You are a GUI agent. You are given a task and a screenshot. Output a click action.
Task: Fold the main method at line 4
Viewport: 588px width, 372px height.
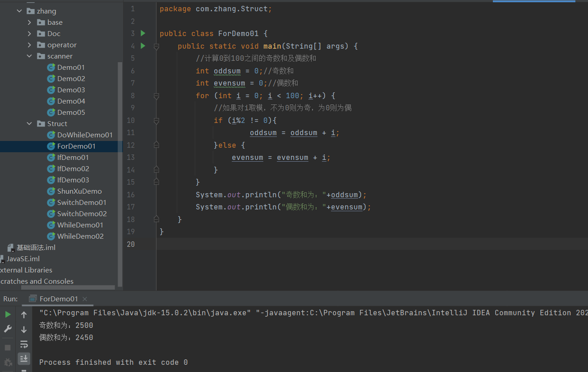pos(156,46)
